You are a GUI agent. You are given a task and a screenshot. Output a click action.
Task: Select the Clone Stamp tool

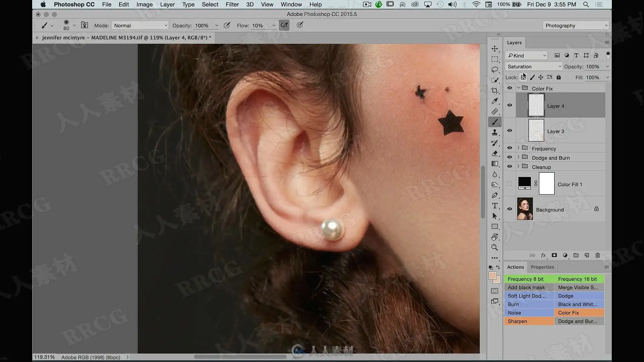(x=495, y=132)
